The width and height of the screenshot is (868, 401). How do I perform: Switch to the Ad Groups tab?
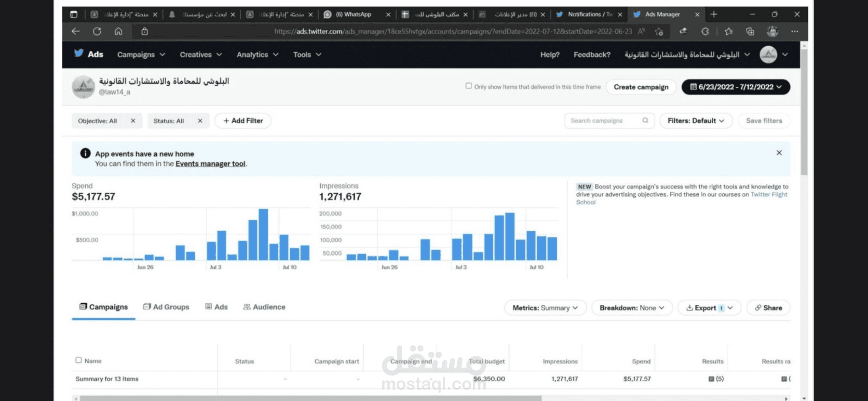click(166, 307)
